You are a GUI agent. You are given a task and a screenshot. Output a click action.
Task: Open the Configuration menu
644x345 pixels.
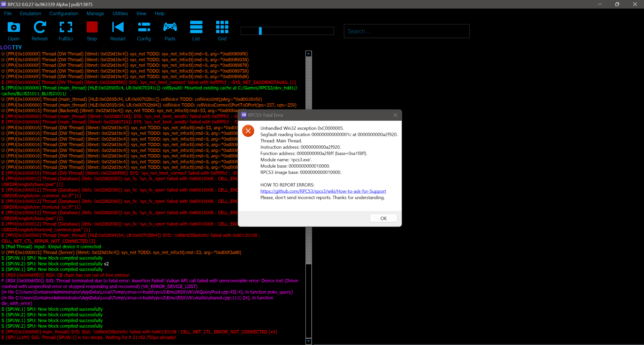coord(63,13)
